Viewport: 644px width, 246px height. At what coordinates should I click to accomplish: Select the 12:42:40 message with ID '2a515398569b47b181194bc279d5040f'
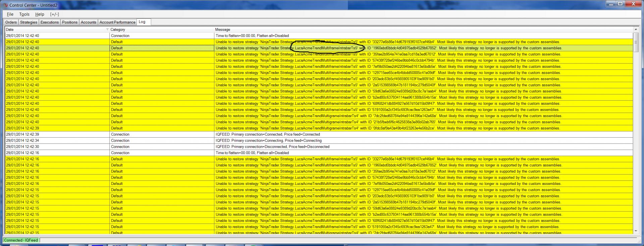pos(423,85)
